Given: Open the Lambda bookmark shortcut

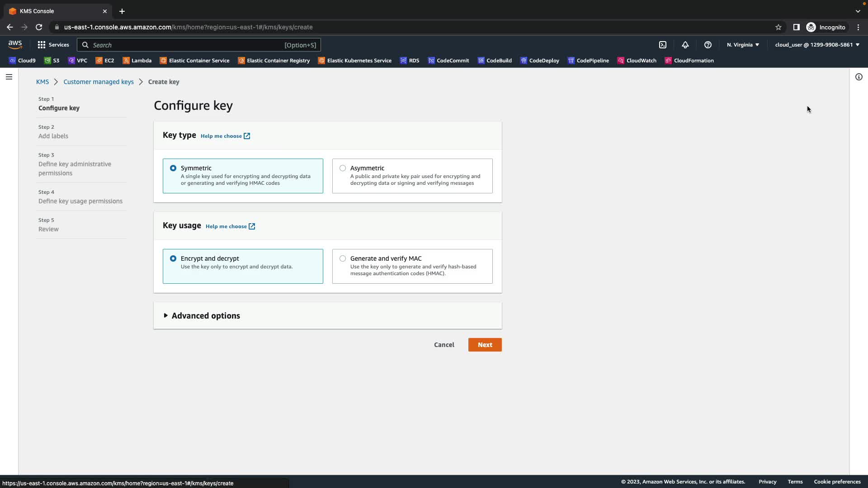Looking at the screenshot, I should coord(137,61).
